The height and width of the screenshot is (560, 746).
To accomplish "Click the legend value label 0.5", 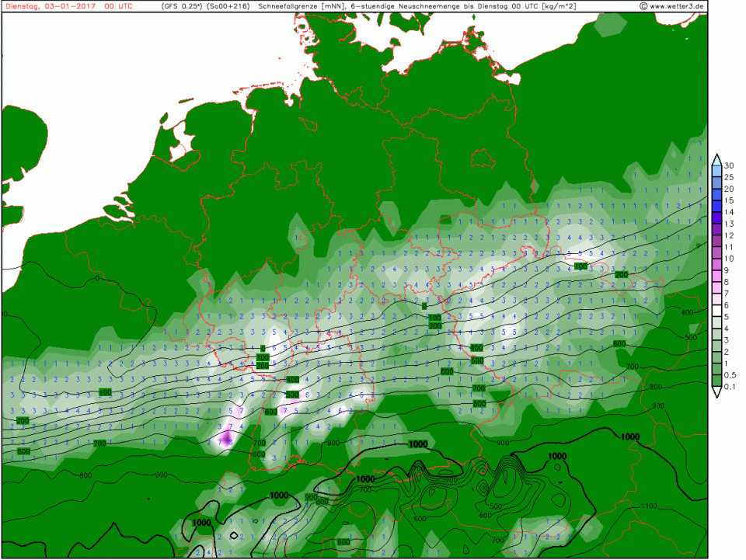I will coord(730,375).
